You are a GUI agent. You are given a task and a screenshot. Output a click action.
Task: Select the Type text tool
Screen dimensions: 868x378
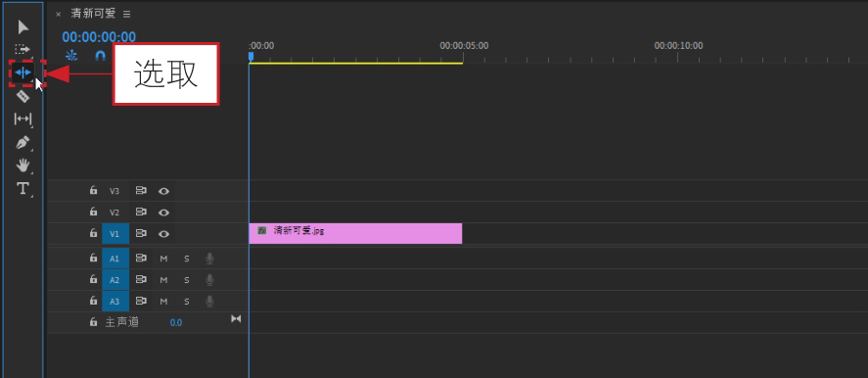pos(23,188)
